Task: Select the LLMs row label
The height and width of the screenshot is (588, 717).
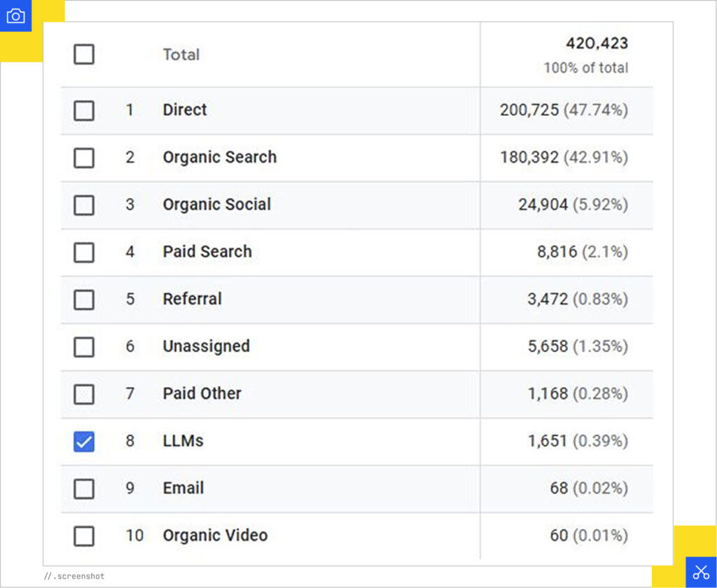Action: 181,441
